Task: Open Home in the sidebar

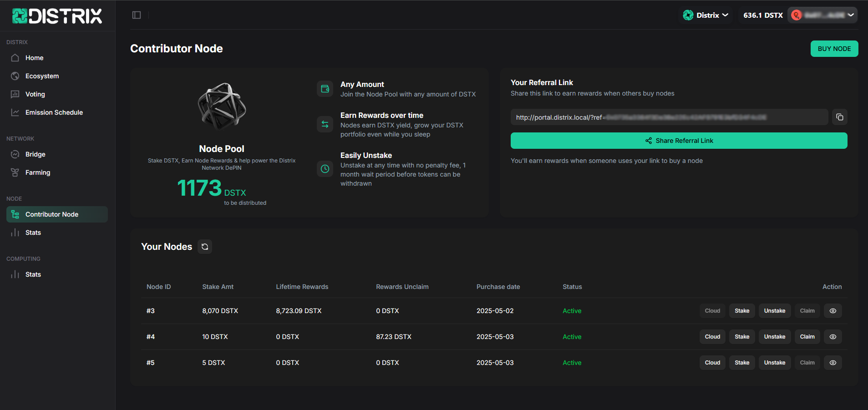Action: point(57,58)
